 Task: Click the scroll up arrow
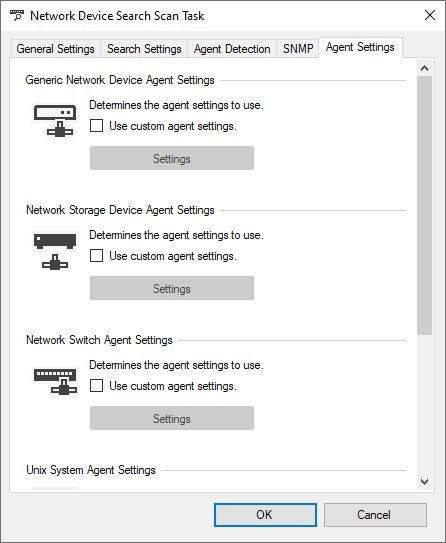[425, 68]
